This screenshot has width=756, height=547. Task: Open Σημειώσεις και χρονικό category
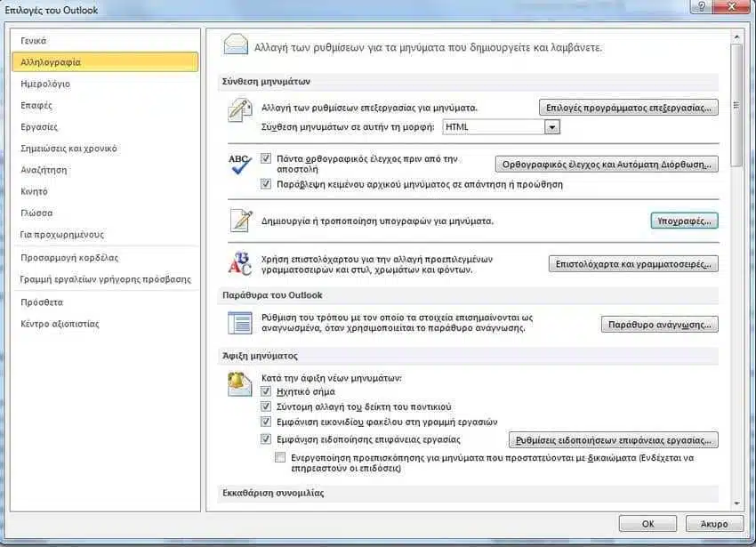(x=105, y=148)
